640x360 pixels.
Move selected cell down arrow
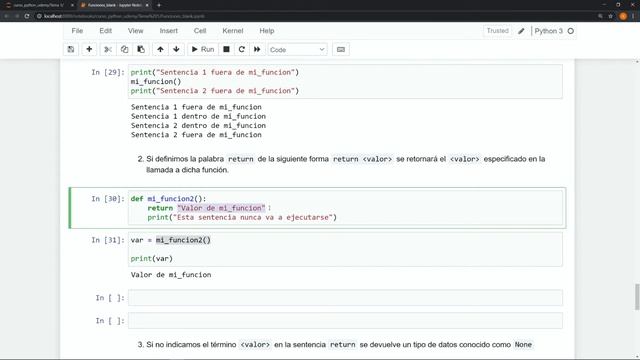[x=176, y=49]
